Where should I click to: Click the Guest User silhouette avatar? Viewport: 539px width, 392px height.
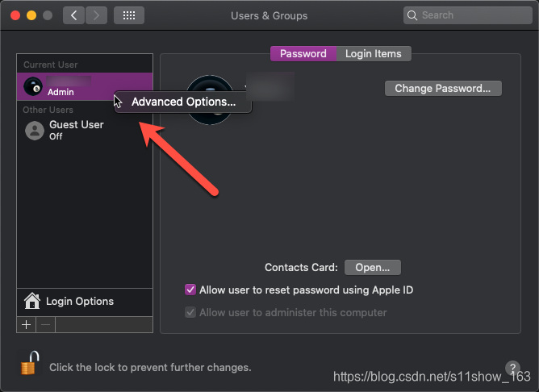coord(35,131)
